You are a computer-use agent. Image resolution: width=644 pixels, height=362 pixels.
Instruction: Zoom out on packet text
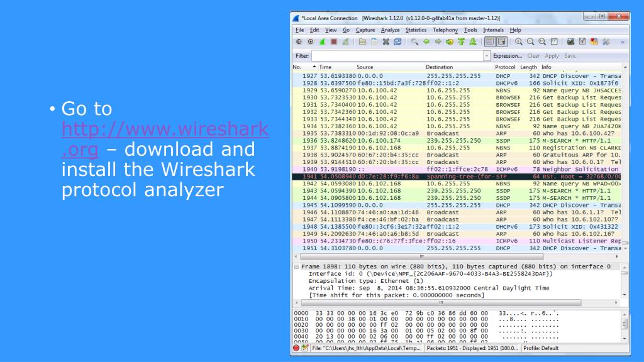click(530, 42)
